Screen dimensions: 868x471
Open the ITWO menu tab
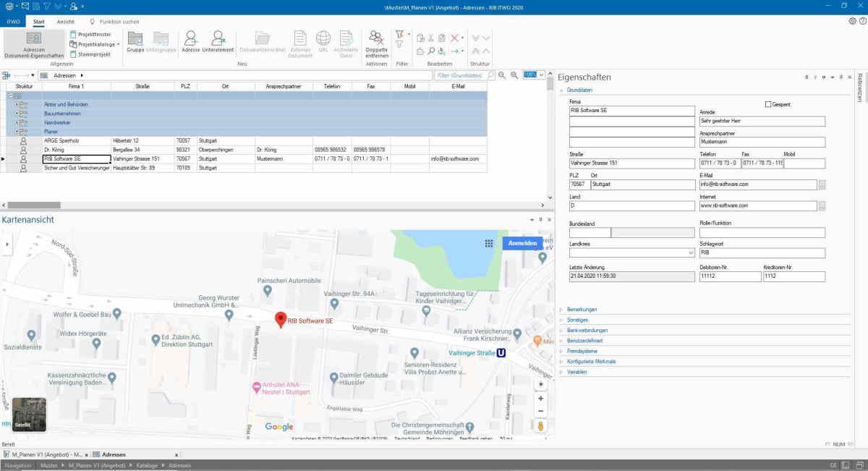tap(13, 22)
